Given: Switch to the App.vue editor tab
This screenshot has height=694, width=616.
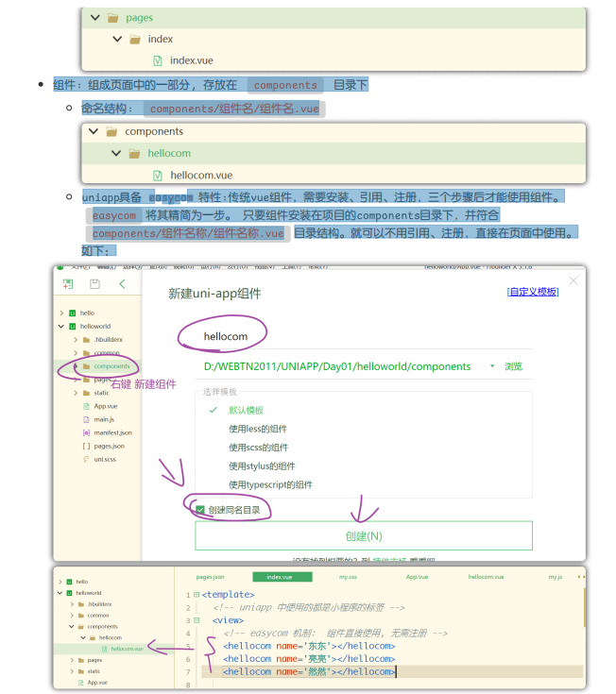Looking at the screenshot, I should coord(418,577).
